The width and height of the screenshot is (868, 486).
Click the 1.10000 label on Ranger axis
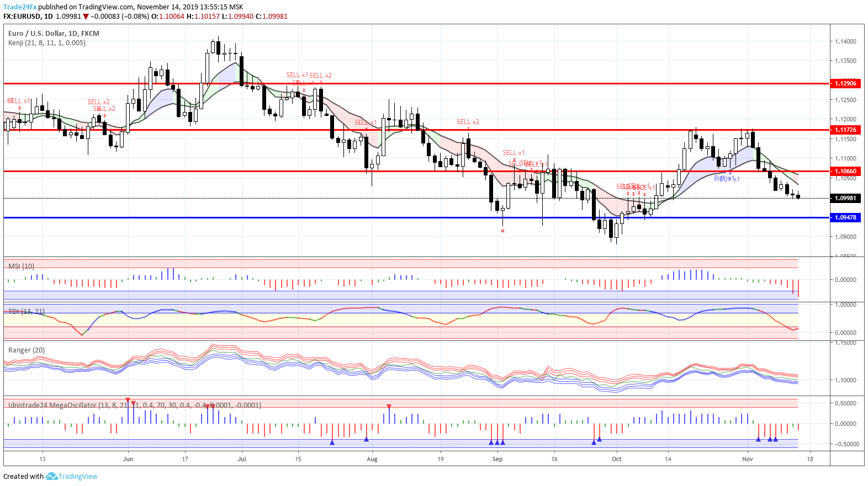pyautogui.click(x=845, y=381)
